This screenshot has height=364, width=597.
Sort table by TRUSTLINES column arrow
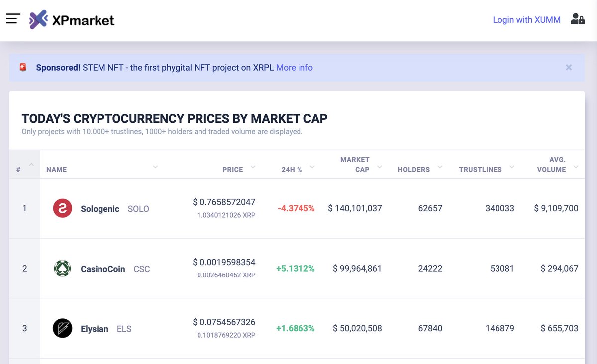click(512, 167)
